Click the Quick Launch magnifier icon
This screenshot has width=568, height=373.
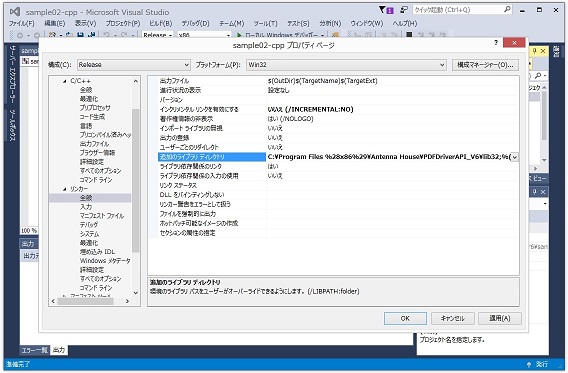tap(508, 9)
